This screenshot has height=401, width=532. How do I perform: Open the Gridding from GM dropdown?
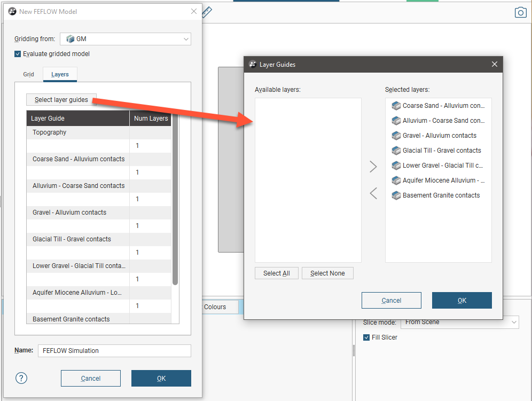tap(125, 39)
